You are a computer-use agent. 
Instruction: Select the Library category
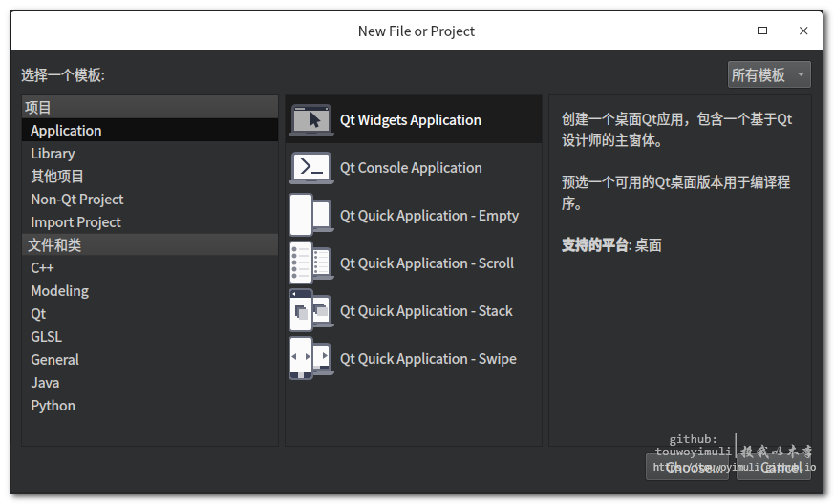[150, 153]
